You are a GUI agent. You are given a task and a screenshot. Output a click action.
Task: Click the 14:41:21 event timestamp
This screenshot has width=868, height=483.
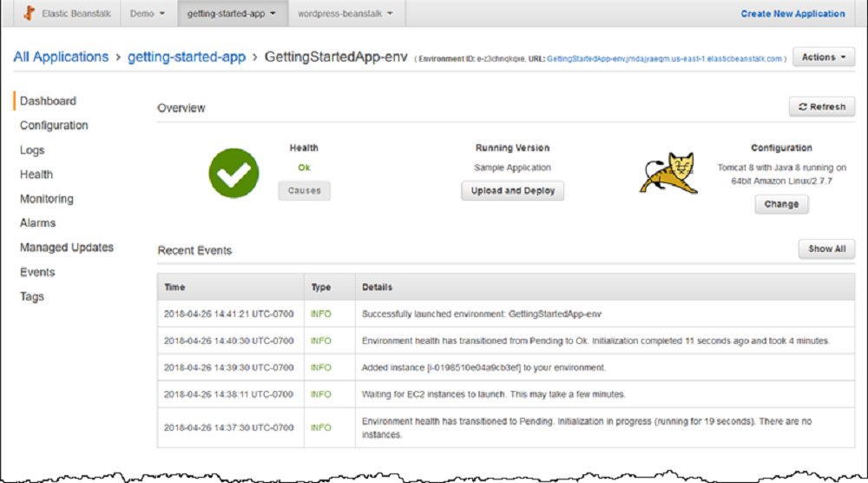pos(228,314)
